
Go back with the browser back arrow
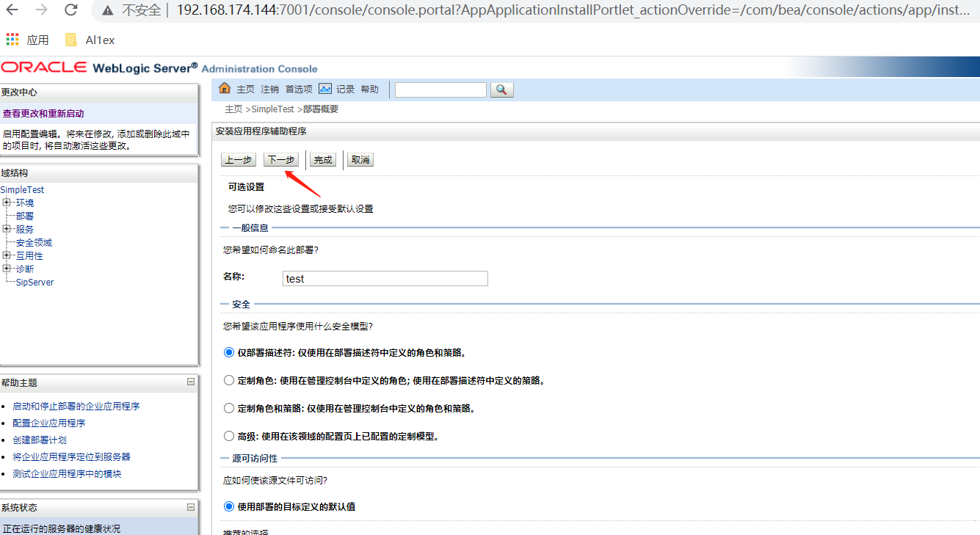(x=13, y=10)
